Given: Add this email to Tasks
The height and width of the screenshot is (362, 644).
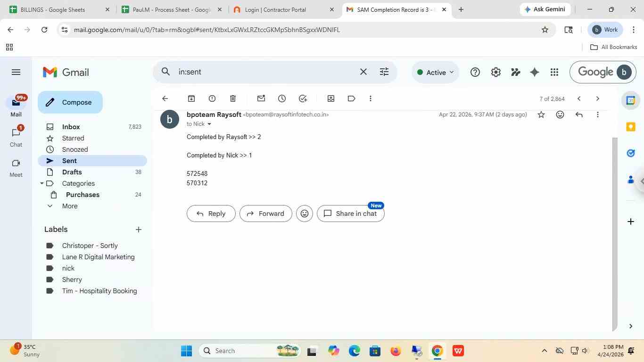Looking at the screenshot, I should (x=303, y=99).
